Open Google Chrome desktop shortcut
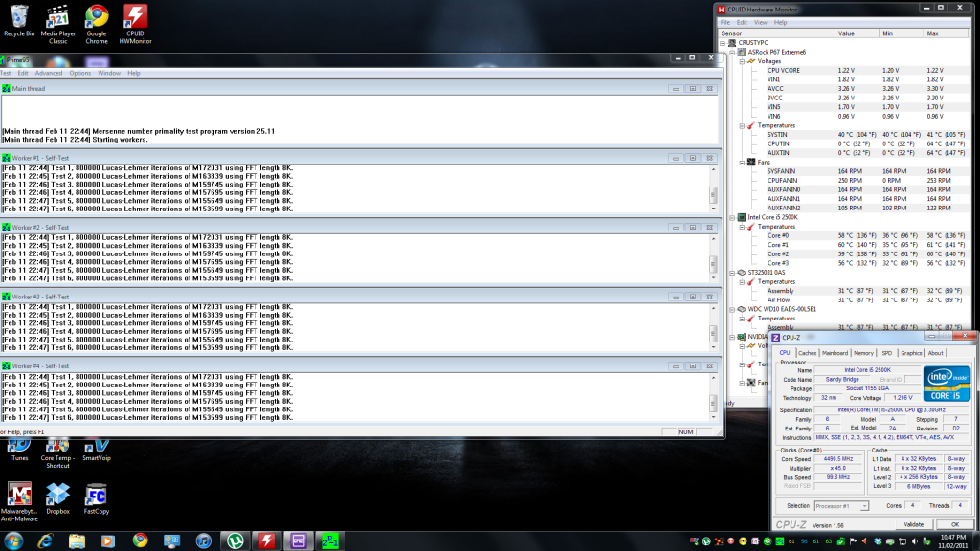 click(97, 24)
